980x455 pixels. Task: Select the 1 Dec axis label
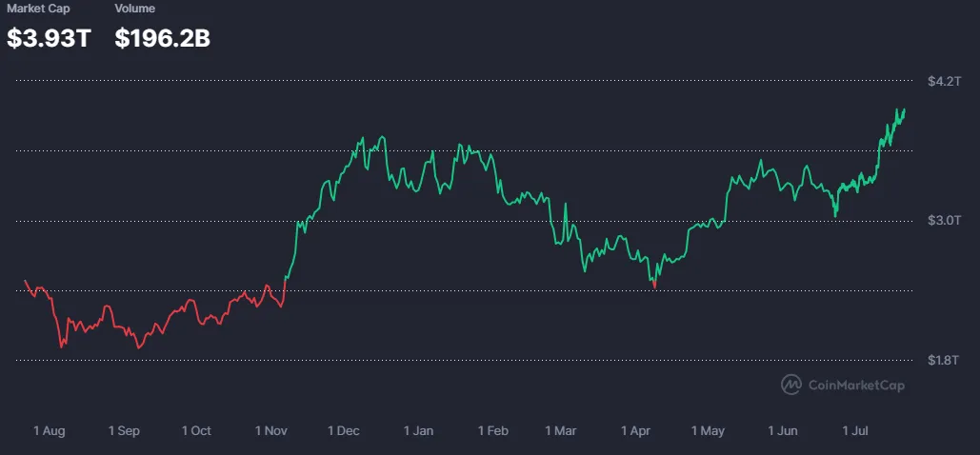[x=344, y=431]
